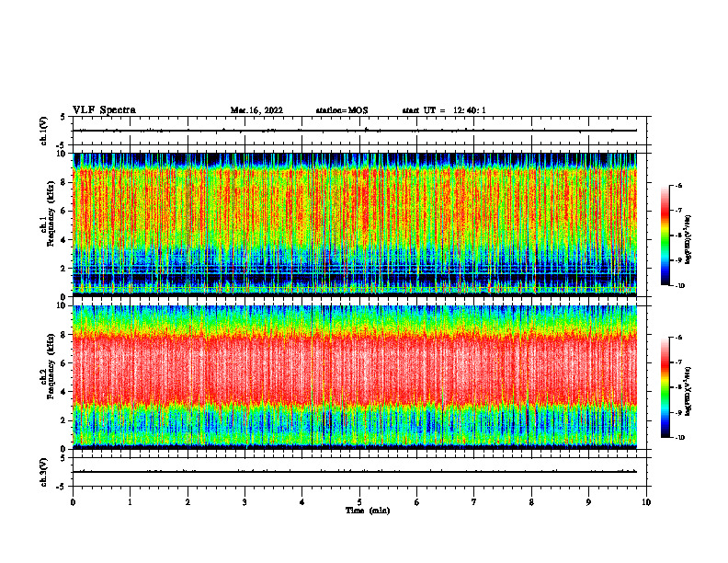Click the ch.1 'Frequency (kHz)' axis label
The image size is (728, 563).
52,213
